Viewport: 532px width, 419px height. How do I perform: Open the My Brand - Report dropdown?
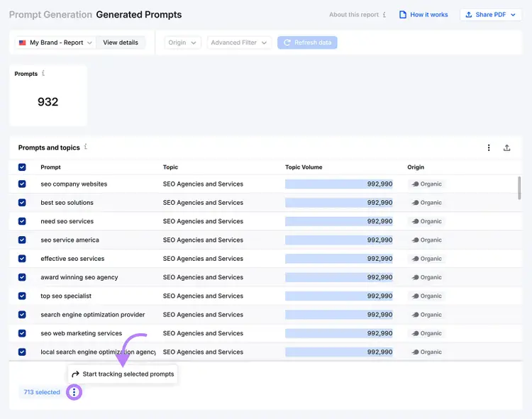point(55,43)
